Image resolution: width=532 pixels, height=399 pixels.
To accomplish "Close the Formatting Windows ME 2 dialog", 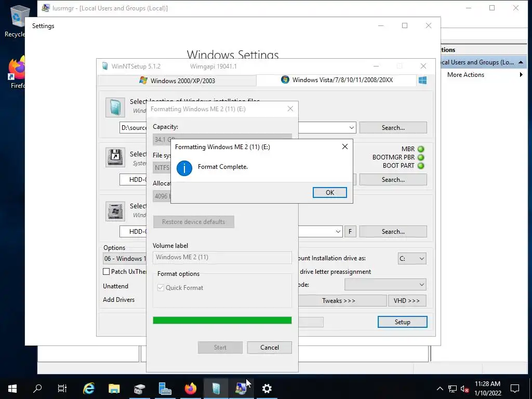I will click(290, 109).
